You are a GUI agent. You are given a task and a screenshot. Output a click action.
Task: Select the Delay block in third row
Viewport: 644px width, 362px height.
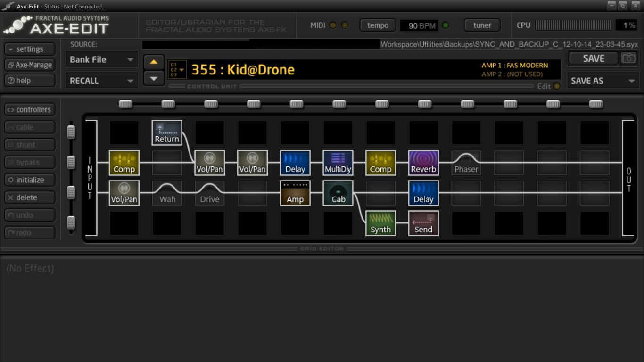(423, 193)
